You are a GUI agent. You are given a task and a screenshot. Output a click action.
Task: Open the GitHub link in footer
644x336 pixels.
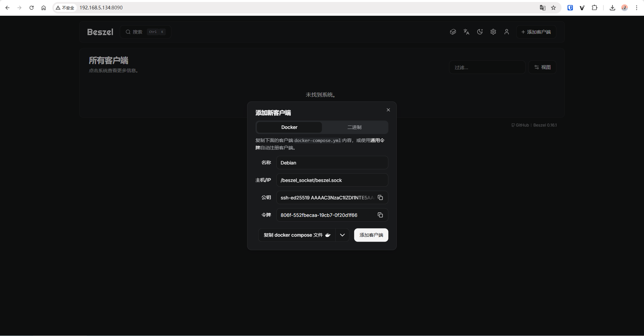520,125
